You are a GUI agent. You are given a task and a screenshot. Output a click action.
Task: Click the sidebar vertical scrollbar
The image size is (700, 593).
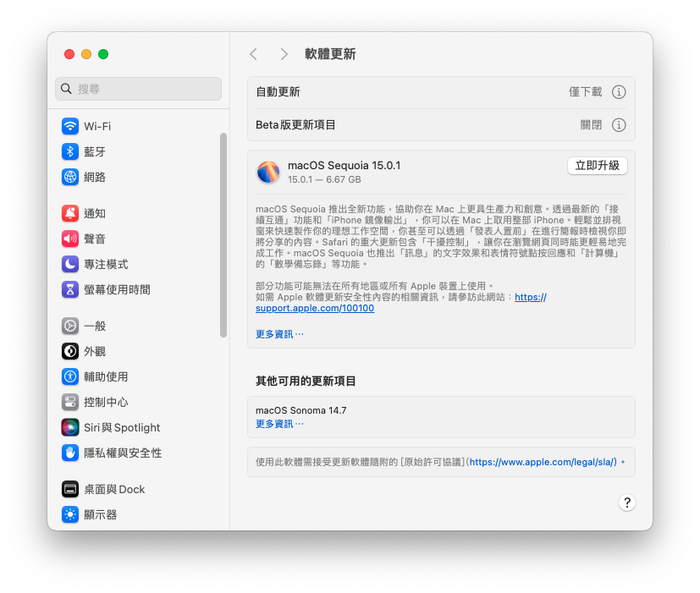point(223,235)
